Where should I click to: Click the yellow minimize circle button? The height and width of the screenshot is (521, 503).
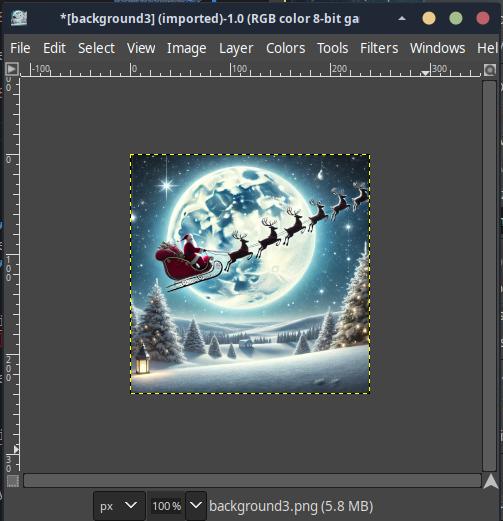pyautogui.click(x=429, y=18)
